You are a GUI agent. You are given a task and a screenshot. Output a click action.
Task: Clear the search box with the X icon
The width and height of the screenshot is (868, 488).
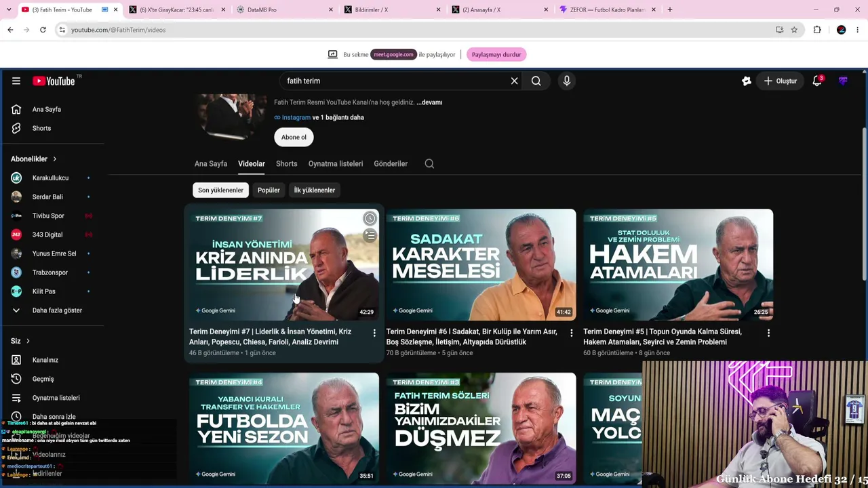pyautogui.click(x=514, y=81)
